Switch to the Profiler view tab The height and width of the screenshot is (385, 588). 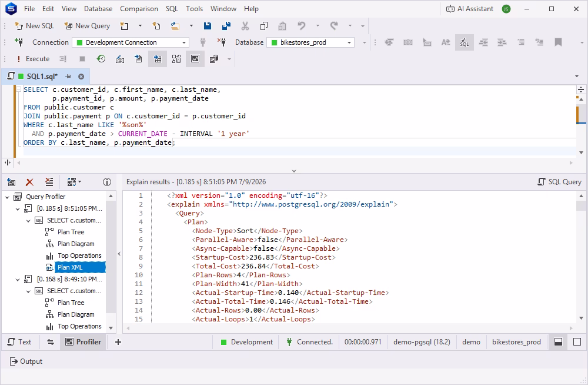pos(83,342)
